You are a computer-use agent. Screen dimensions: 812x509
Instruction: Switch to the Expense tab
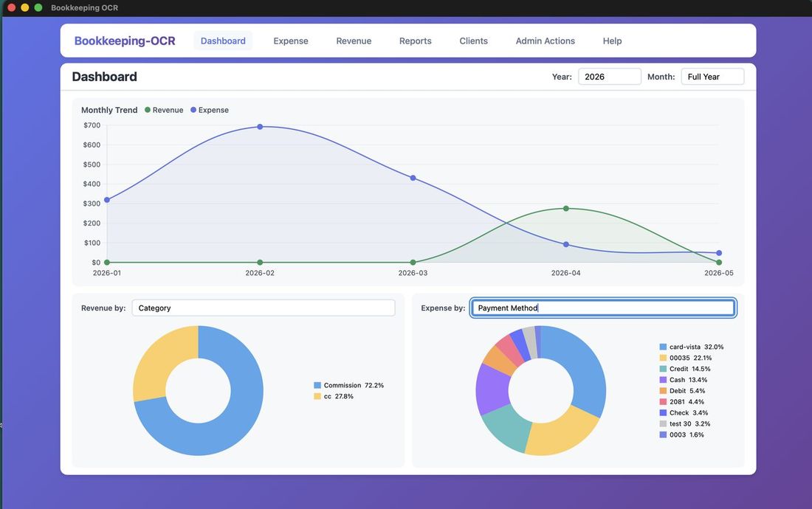pyautogui.click(x=290, y=41)
